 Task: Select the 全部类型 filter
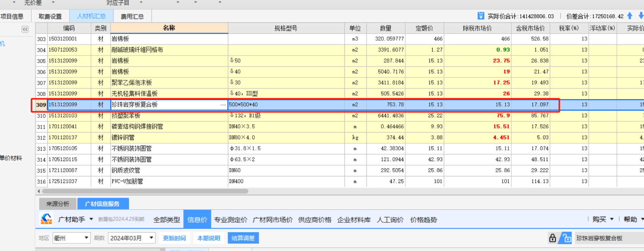click(166, 220)
